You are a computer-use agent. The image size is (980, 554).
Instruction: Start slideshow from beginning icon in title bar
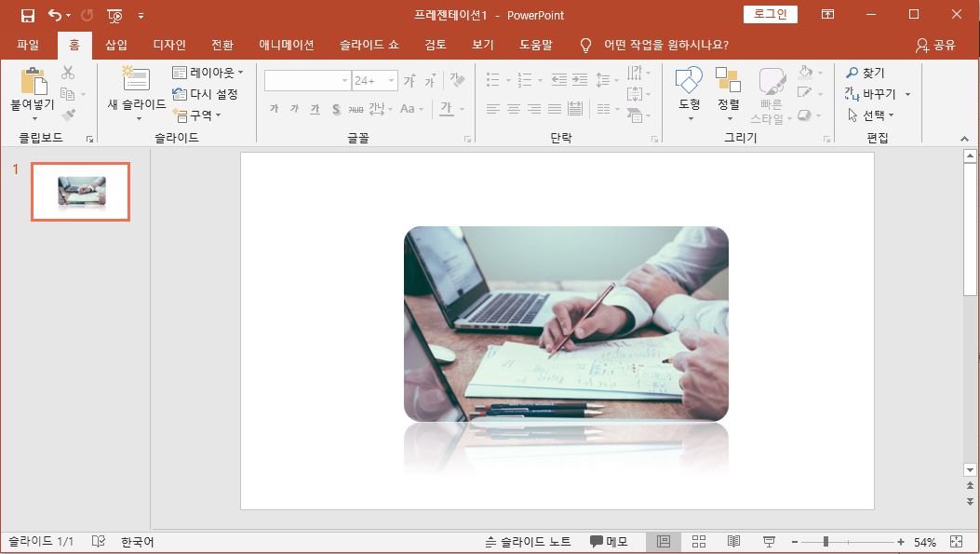click(x=114, y=16)
